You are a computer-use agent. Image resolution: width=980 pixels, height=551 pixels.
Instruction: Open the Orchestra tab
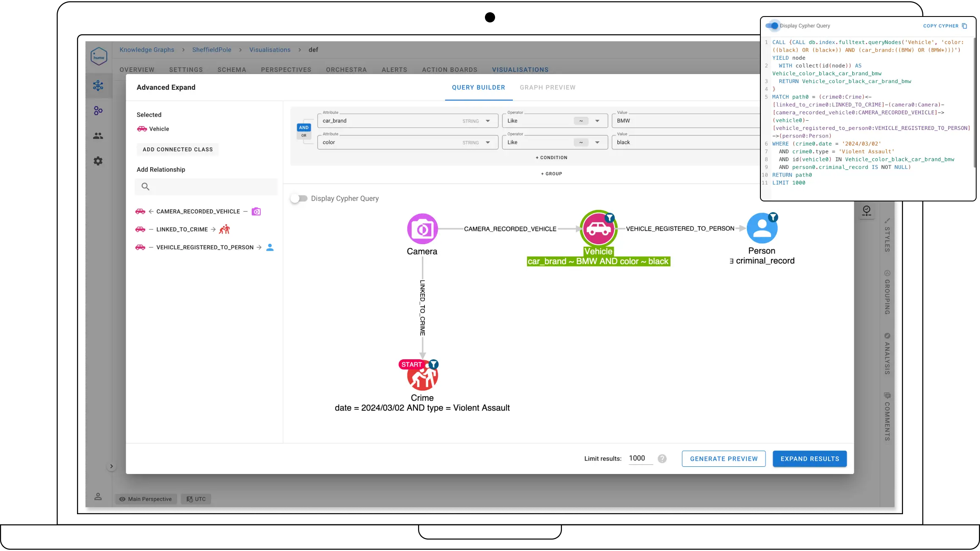346,70
